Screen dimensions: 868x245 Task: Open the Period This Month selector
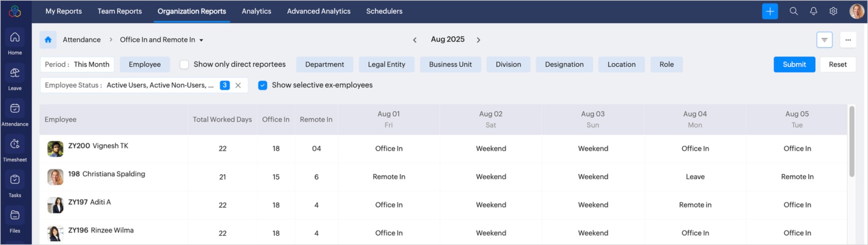pyautogui.click(x=77, y=65)
